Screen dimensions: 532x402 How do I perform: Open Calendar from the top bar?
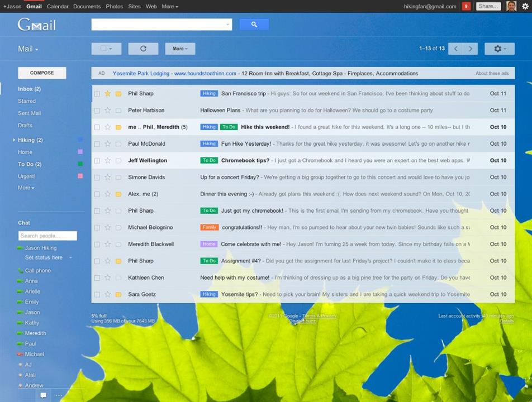pyautogui.click(x=58, y=7)
